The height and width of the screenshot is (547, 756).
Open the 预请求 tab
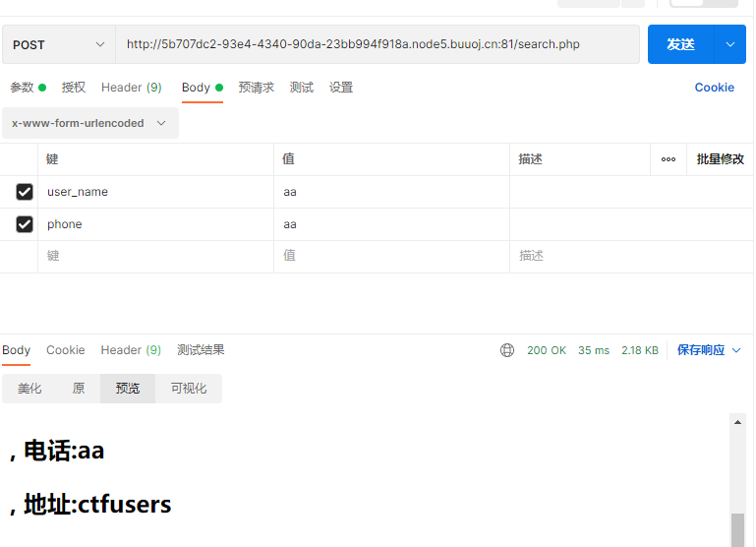click(256, 88)
